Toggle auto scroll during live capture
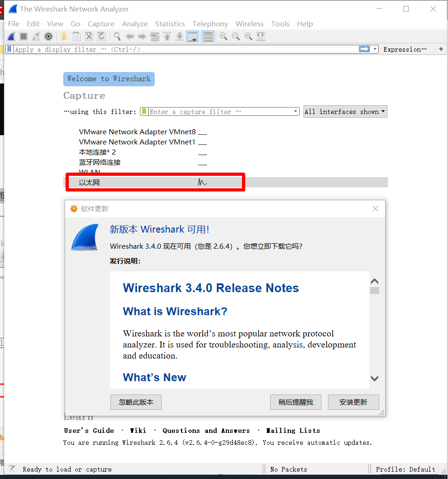 click(192, 36)
